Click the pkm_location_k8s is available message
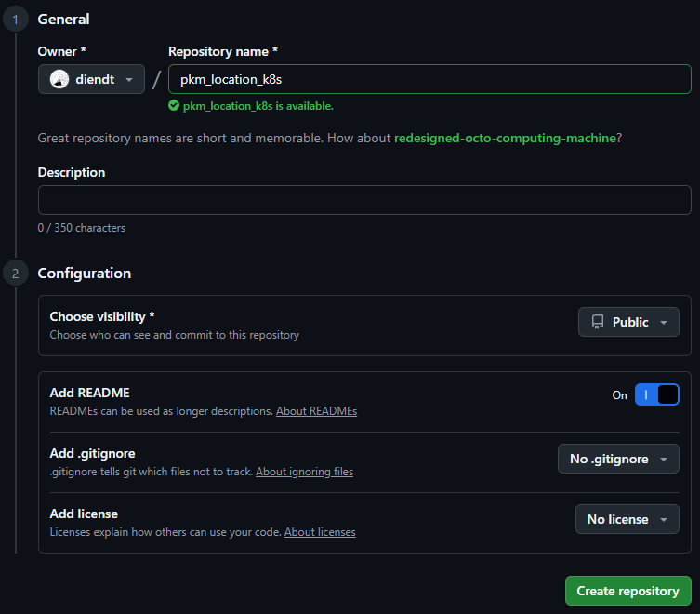Image resolution: width=700 pixels, height=614 pixels. point(258,106)
